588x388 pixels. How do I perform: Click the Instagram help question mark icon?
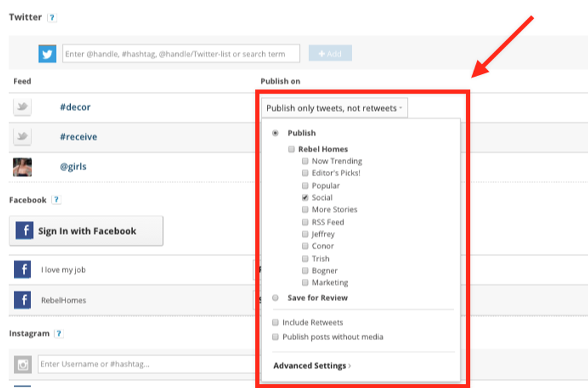(x=59, y=334)
